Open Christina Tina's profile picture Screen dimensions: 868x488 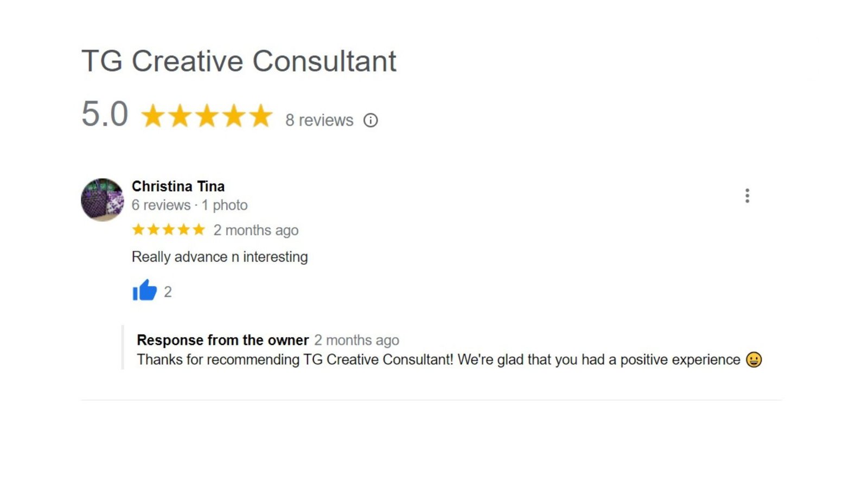click(x=103, y=200)
